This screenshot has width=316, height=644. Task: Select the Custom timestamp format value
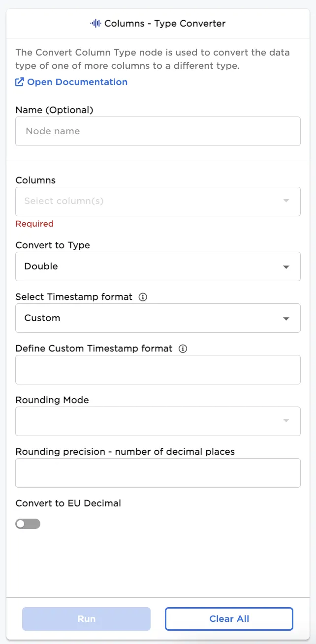pyautogui.click(x=41, y=318)
